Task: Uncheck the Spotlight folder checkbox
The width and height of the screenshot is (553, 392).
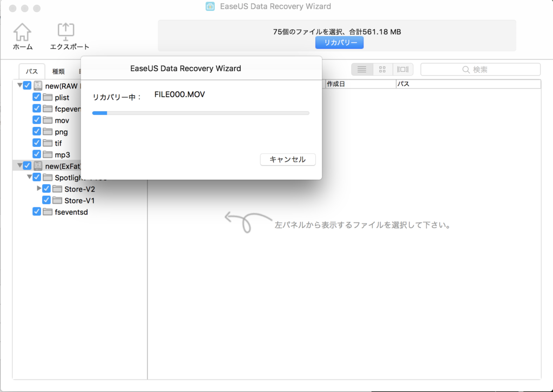Action: click(x=37, y=177)
